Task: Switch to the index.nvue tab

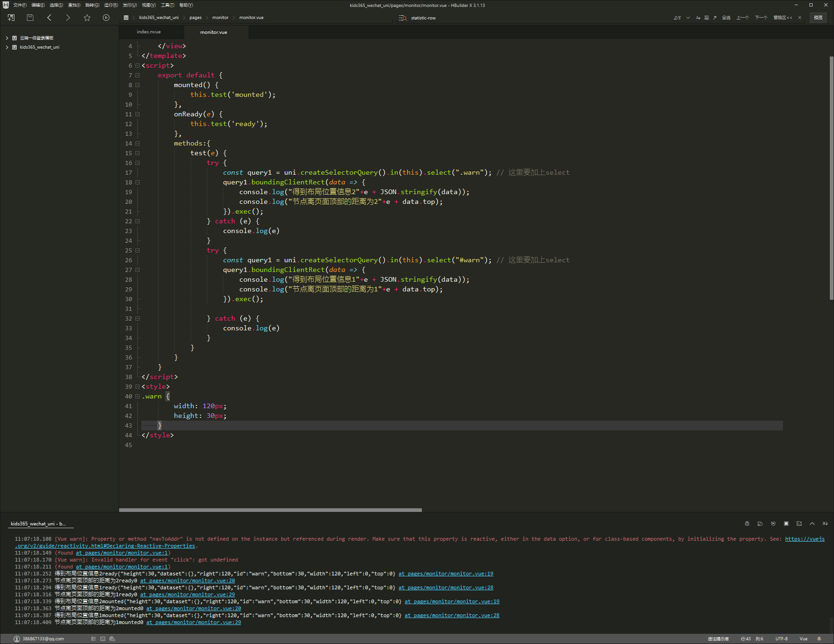Action: (149, 32)
